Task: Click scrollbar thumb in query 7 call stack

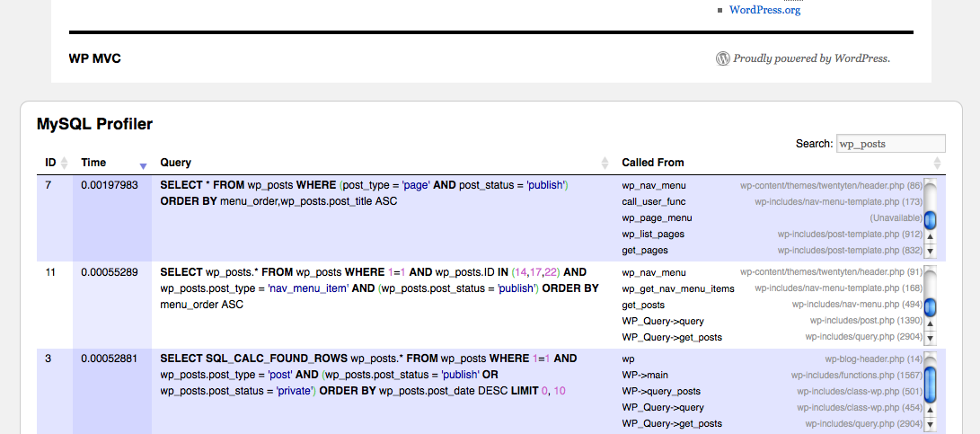Action: point(930,220)
